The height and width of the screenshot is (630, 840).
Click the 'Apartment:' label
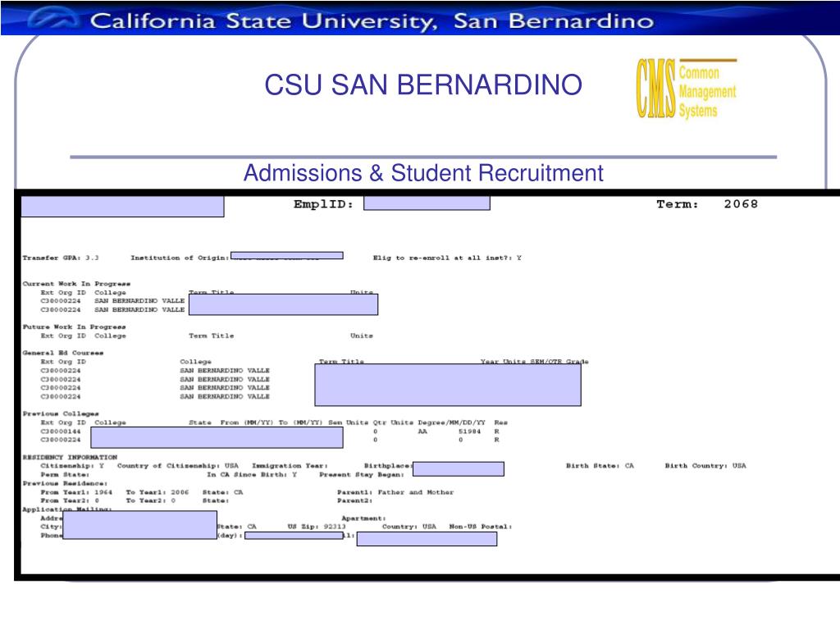[363, 518]
